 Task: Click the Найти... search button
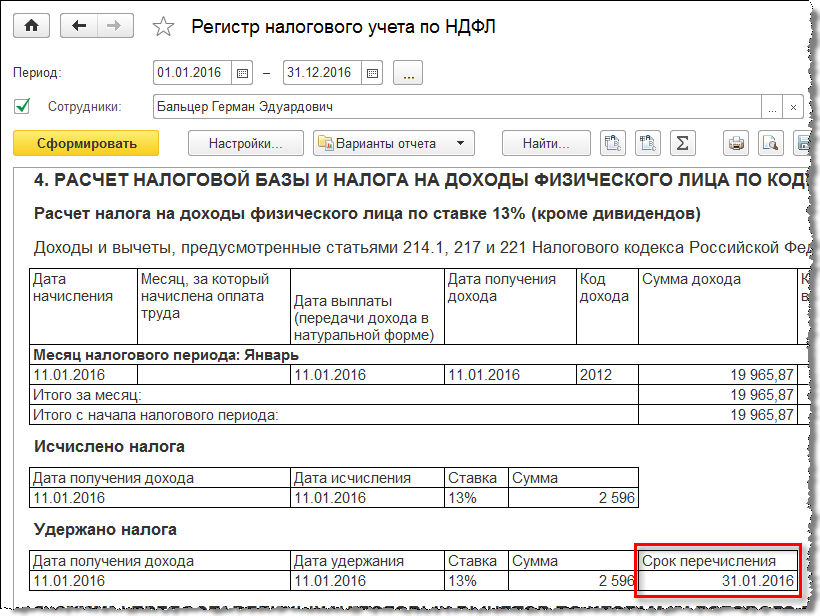tap(545, 143)
